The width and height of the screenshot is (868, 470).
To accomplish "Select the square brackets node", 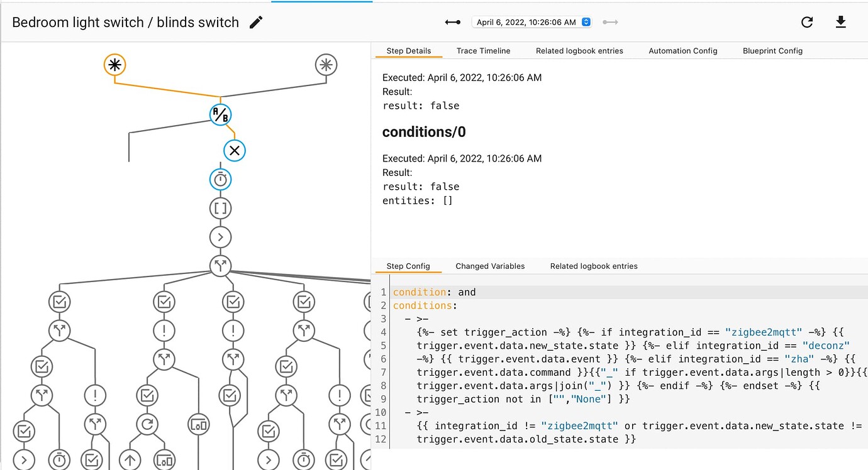I will (x=220, y=208).
